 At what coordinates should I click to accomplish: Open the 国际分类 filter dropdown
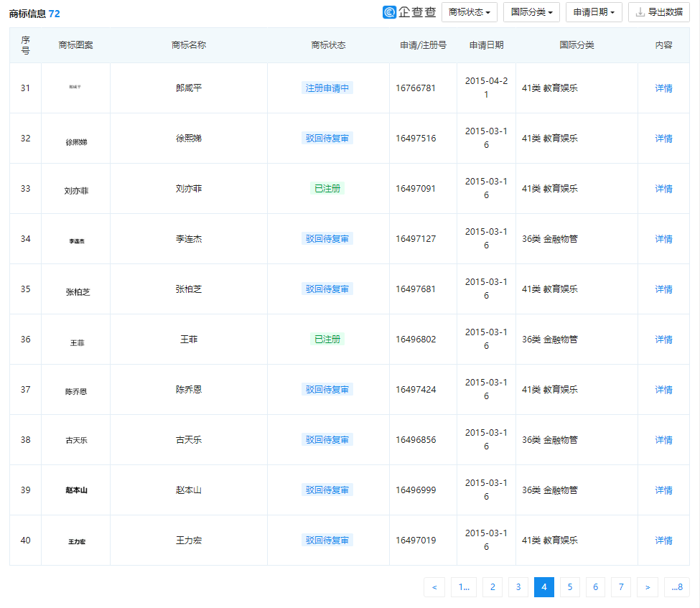(x=532, y=12)
